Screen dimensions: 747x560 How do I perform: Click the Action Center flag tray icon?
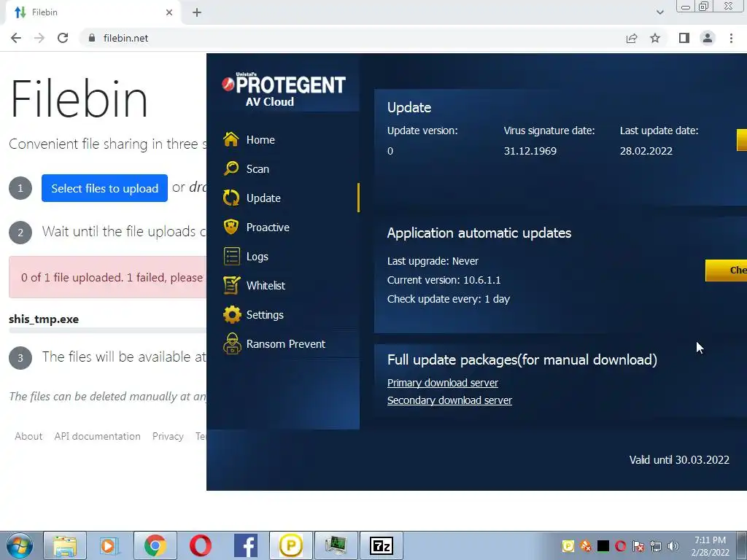(638, 545)
